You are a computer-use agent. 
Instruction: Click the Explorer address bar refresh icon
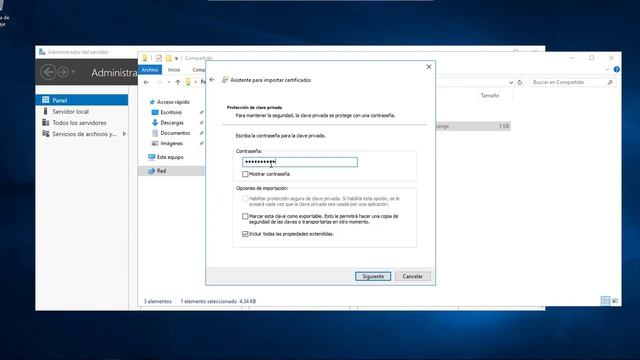pos(520,82)
